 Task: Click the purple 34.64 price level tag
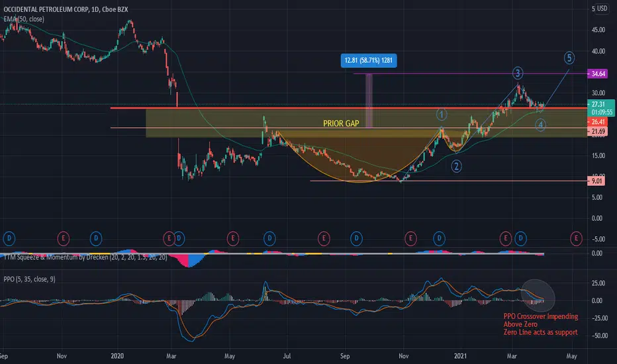click(x=598, y=73)
